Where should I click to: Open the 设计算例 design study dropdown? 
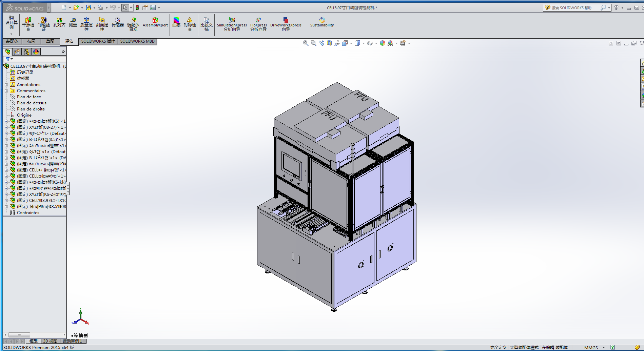(12, 34)
